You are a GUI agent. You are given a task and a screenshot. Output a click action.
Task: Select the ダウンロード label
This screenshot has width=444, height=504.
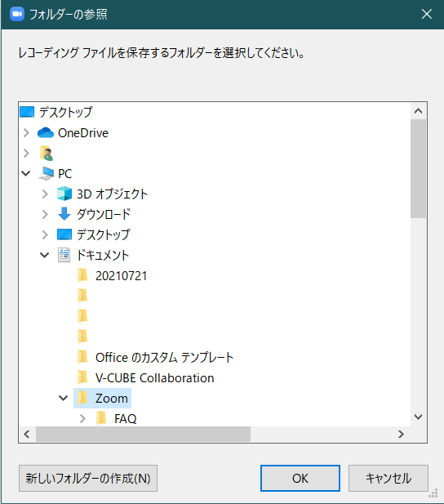click(x=104, y=214)
